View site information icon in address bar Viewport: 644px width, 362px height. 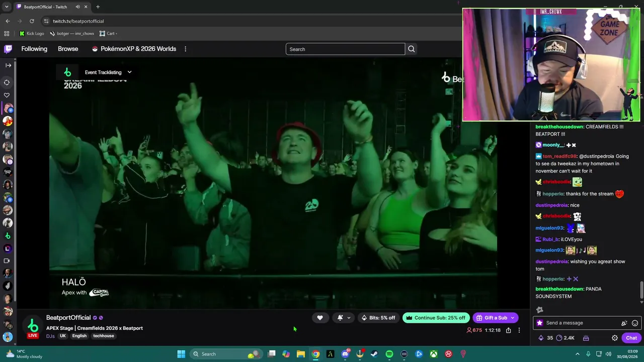46,21
